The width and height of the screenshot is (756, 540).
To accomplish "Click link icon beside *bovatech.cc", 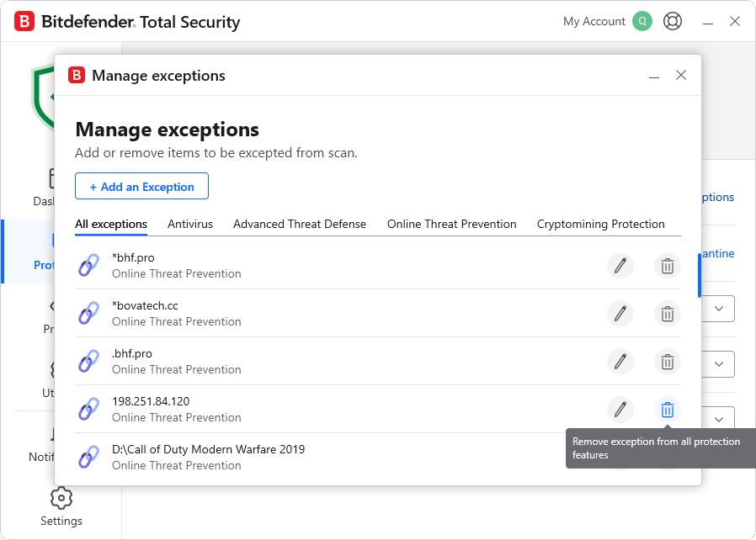I will (x=88, y=313).
